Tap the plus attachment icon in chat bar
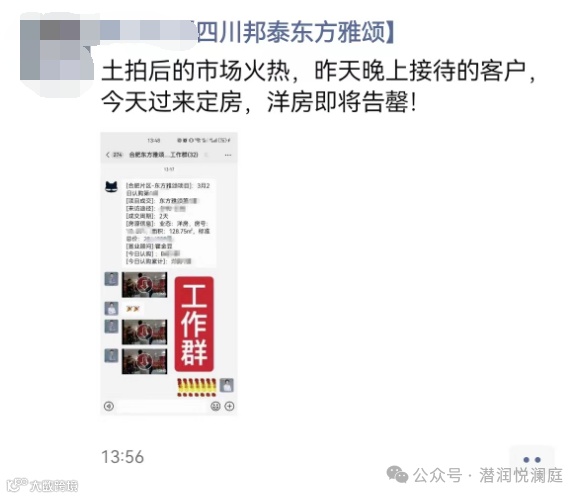The image size is (581, 498). pyautogui.click(x=229, y=406)
